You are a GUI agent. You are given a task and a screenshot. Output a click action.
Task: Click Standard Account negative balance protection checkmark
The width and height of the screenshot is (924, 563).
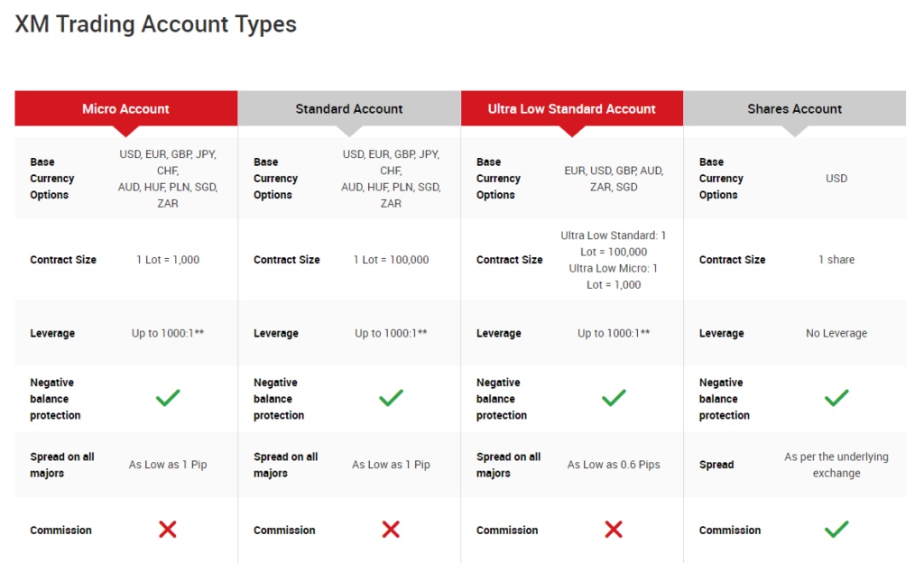(x=391, y=398)
